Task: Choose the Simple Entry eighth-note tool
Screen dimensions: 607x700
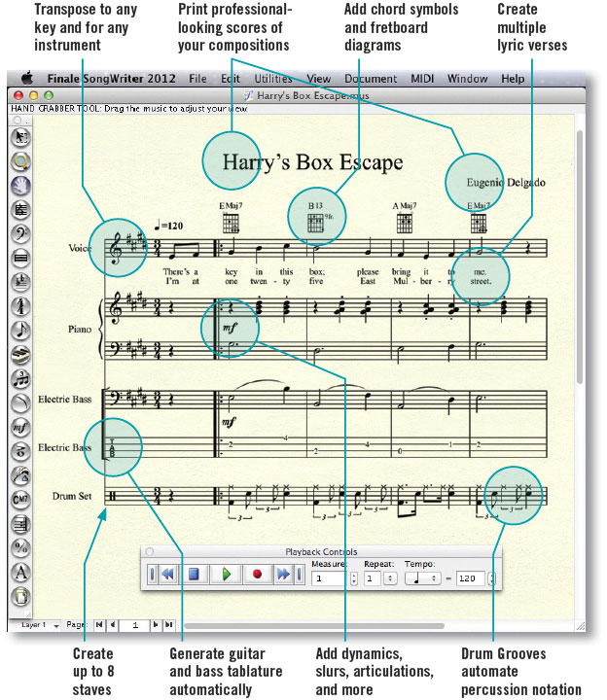Action: (20, 331)
